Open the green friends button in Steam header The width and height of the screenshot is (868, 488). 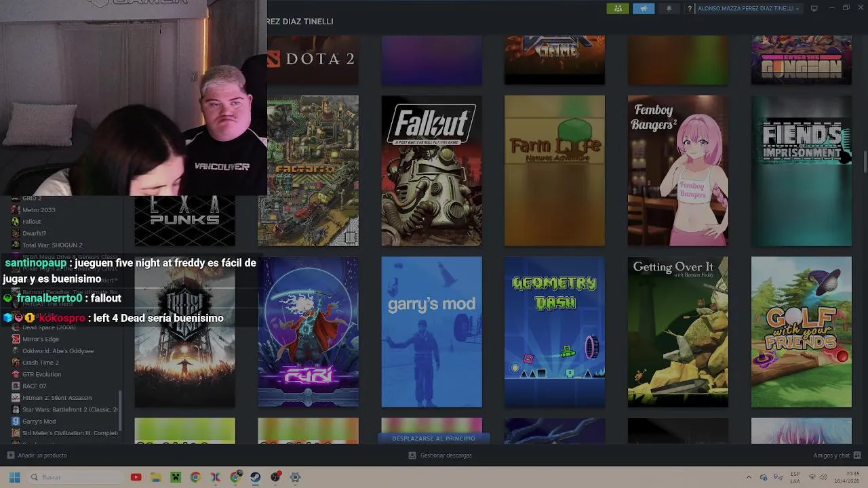(618, 8)
